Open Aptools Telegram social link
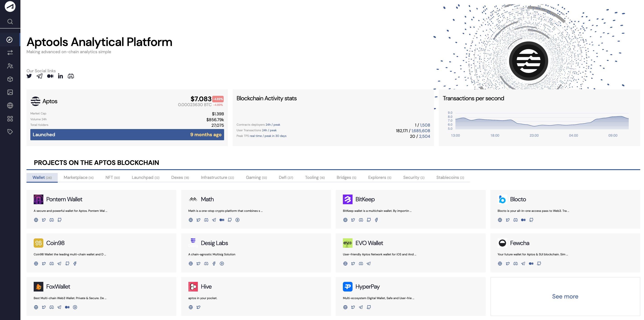644x320 pixels. (x=40, y=76)
